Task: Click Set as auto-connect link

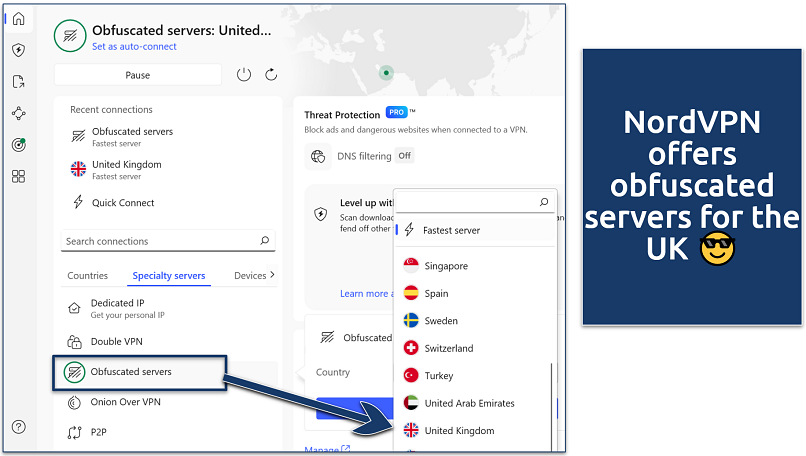Action: 136,47
